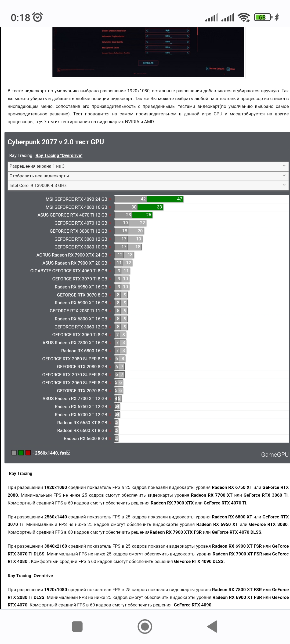
Task: Click the 'Radeon RX 6650 XT 8 GB' label
Action: [82, 423]
